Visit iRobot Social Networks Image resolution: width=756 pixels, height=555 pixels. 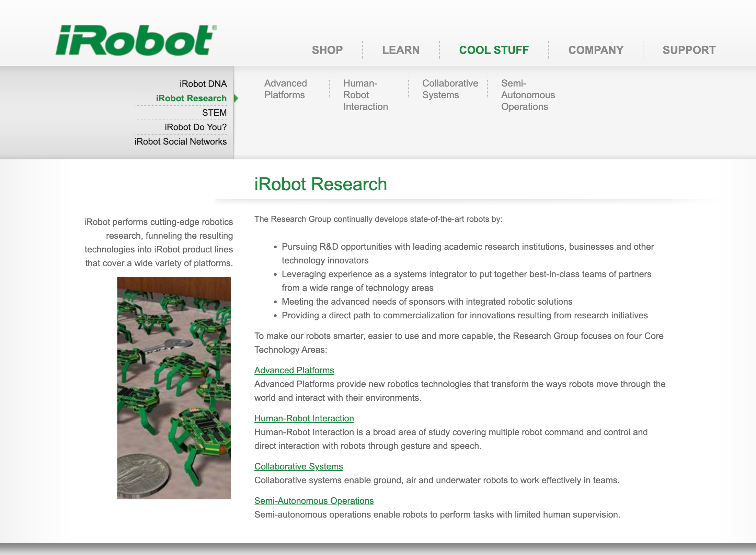coord(181,141)
